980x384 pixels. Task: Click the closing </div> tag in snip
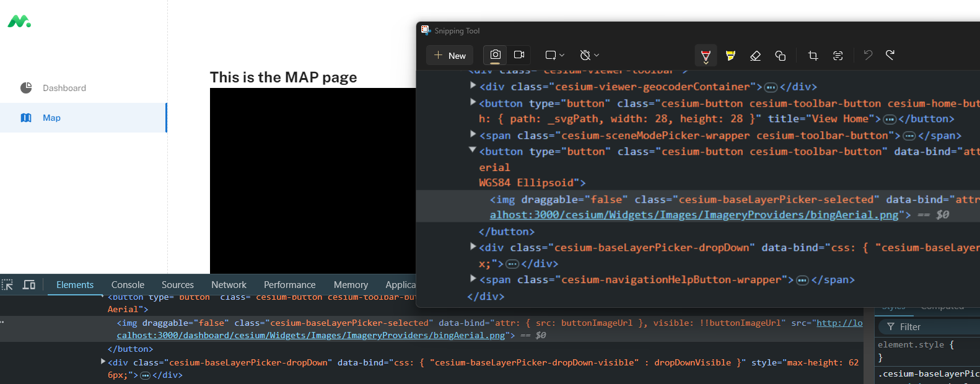486,297
